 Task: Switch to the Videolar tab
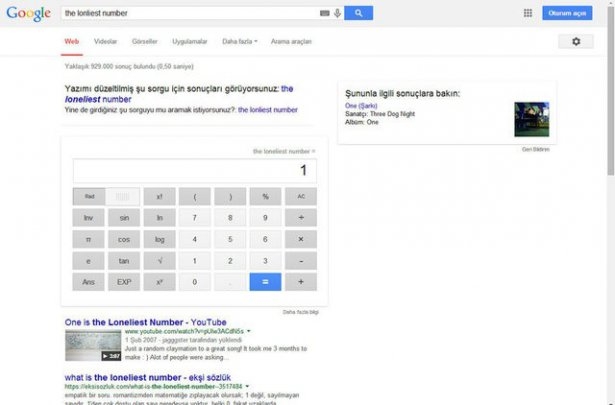[105, 41]
